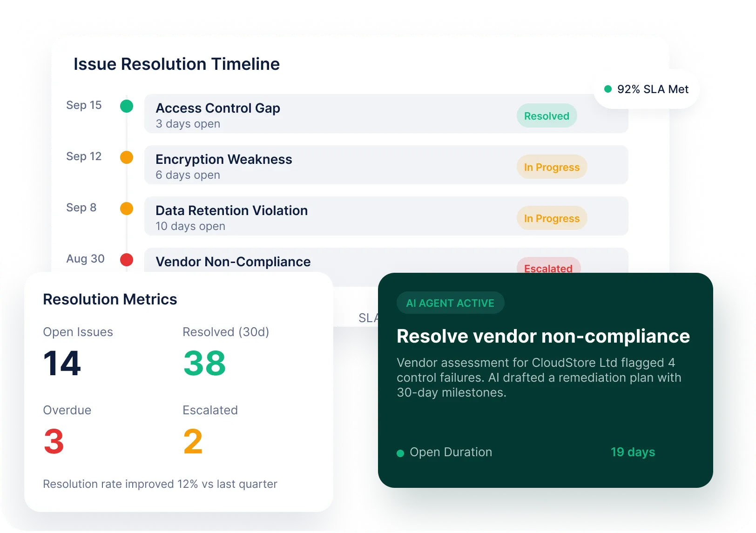Viewport: 756px width, 533px height.
Task: Click the orange timeline dot for Sep 8
Action: (127, 209)
